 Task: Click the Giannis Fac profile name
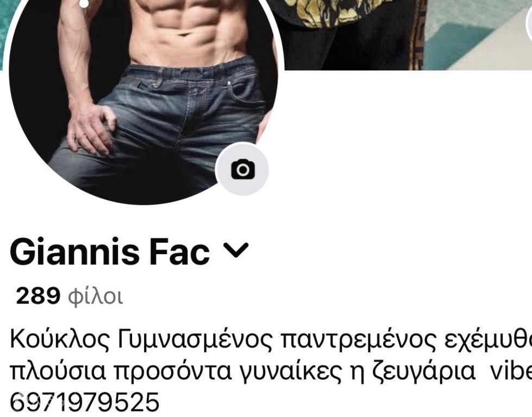pyautogui.click(x=110, y=251)
